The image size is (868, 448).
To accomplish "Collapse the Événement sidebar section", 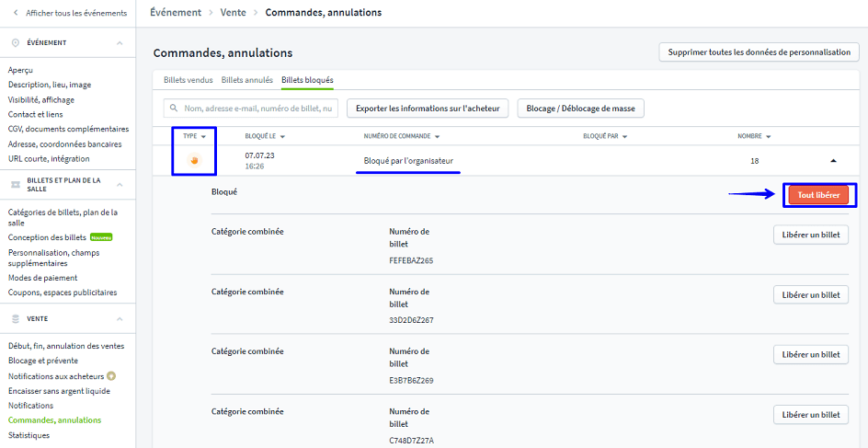I will [120, 43].
